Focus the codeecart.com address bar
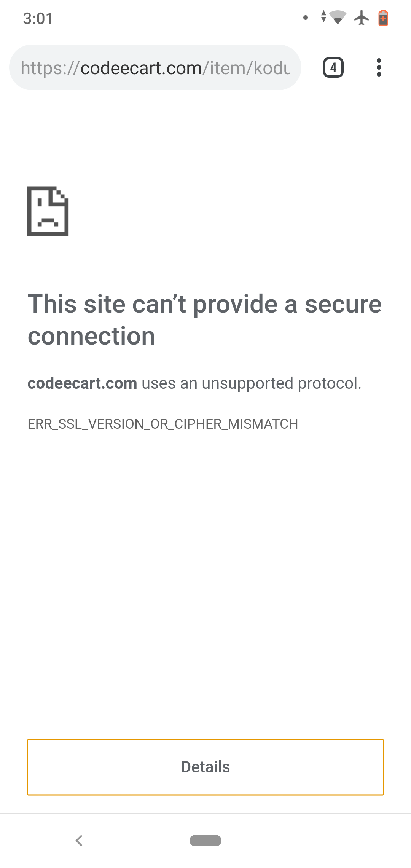The height and width of the screenshot is (868, 411). tap(155, 68)
